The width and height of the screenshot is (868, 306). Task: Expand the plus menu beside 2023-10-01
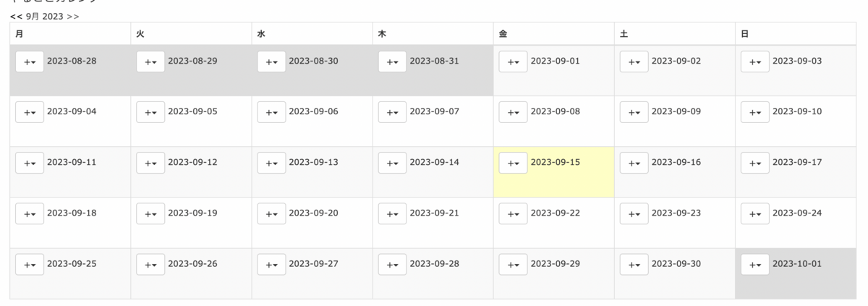755,265
